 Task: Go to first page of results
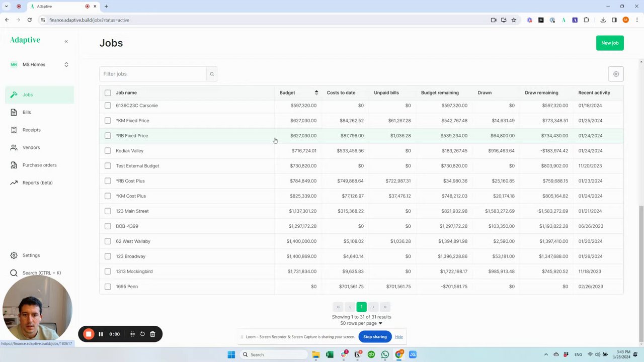click(338, 307)
